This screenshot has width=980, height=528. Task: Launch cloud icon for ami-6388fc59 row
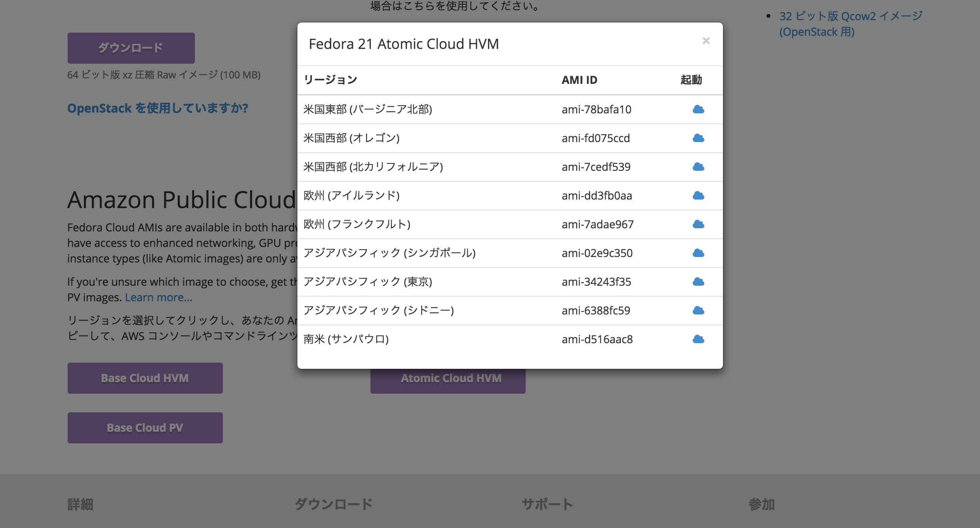pos(698,311)
